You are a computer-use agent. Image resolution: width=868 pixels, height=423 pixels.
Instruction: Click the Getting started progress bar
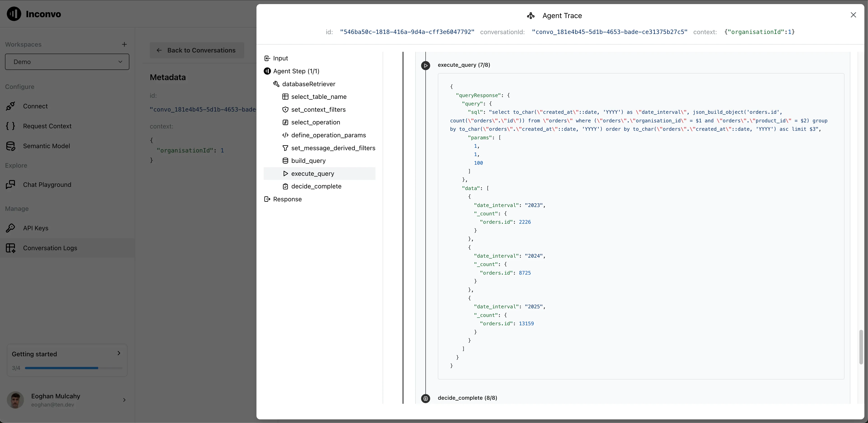point(74,368)
